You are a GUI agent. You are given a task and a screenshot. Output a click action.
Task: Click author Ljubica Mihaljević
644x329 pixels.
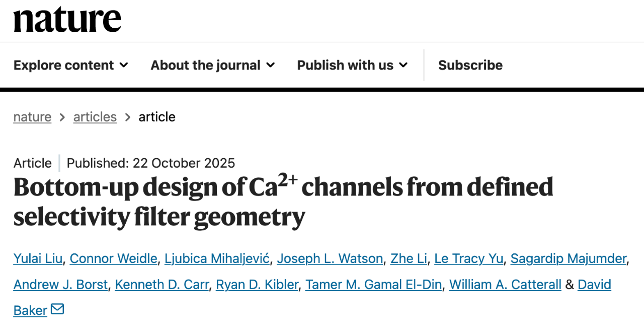[217, 258]
